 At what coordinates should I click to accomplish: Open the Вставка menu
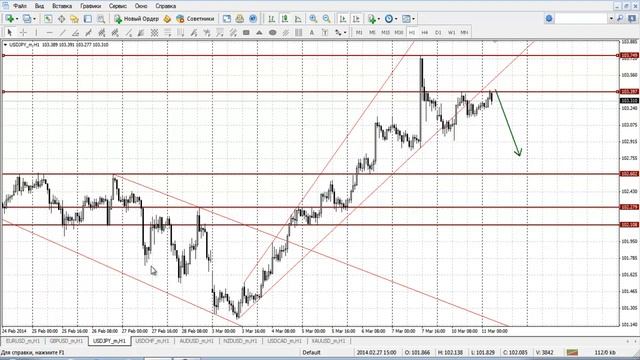[62, 6]
